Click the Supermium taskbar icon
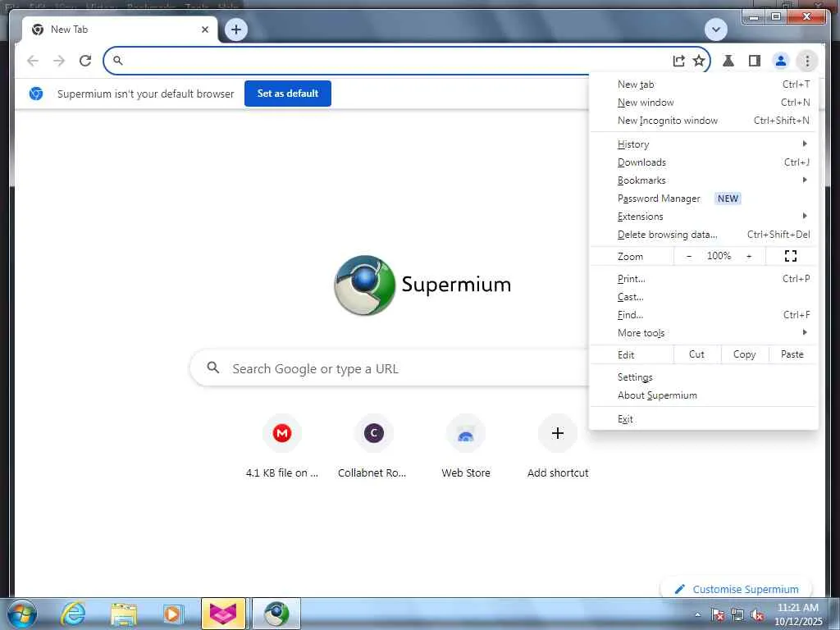 pos(276,614)
